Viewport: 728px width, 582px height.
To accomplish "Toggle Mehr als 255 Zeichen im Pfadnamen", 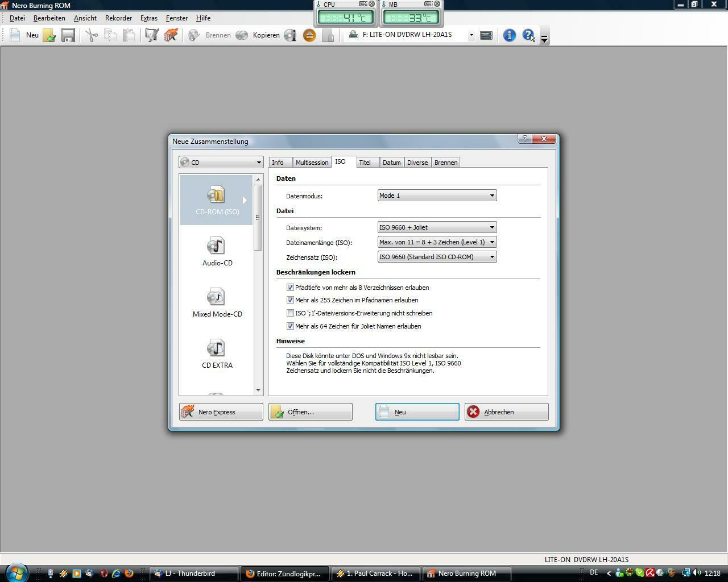I will [290, 300].
